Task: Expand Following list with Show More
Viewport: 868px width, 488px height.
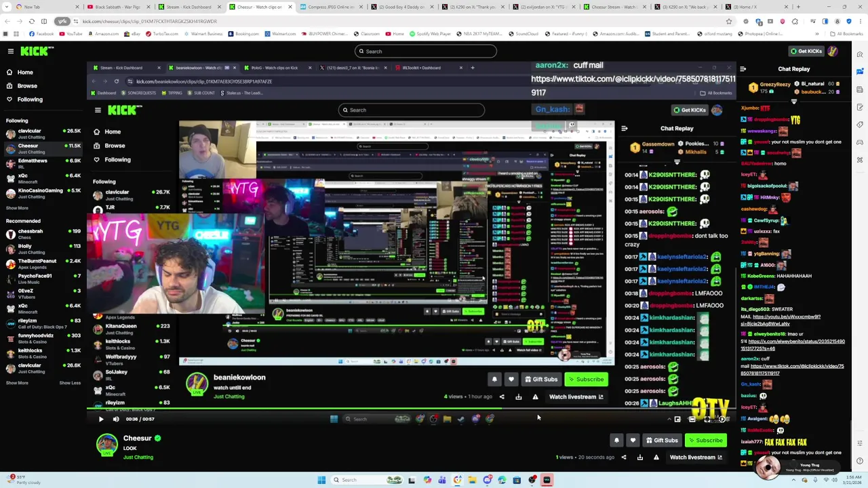Action: click(x=17, y=208)
